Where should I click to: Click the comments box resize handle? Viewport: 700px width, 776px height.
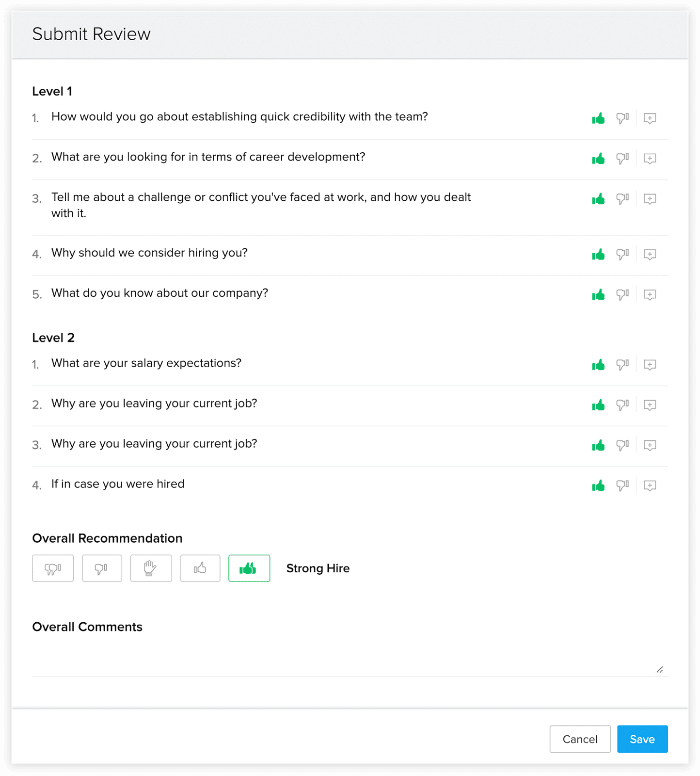[660, 670]
